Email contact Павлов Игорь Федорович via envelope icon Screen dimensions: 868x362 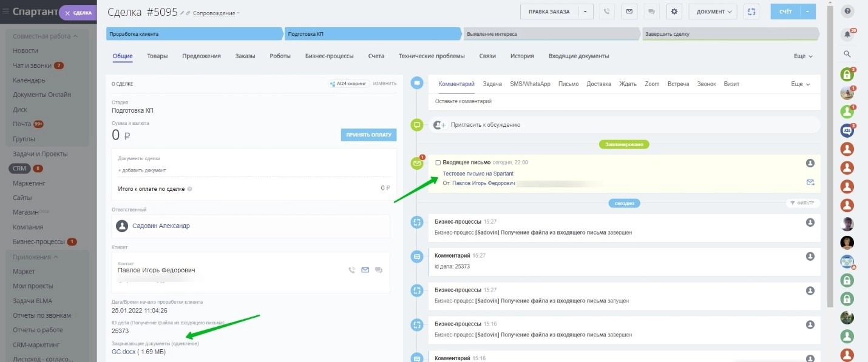click(365, 270)
